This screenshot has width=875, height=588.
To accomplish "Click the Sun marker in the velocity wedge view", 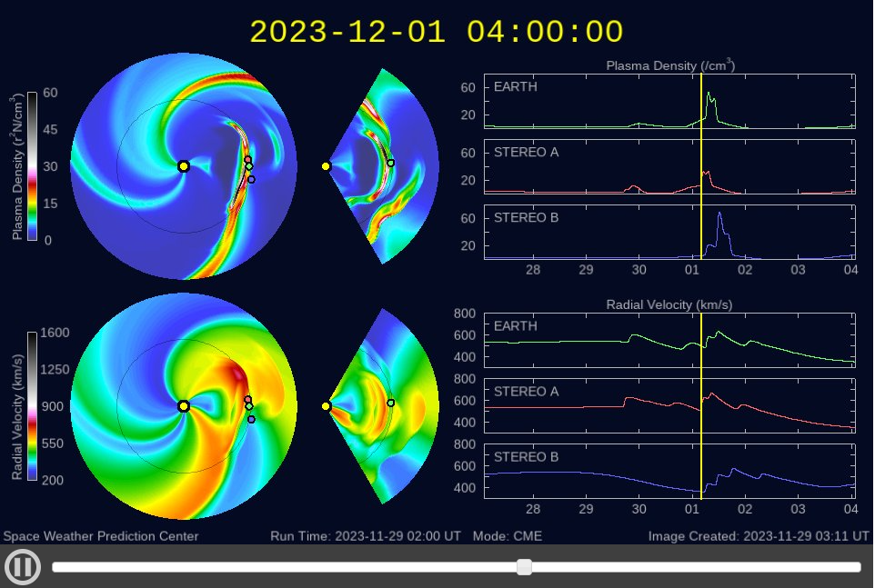I will (326, 406).
